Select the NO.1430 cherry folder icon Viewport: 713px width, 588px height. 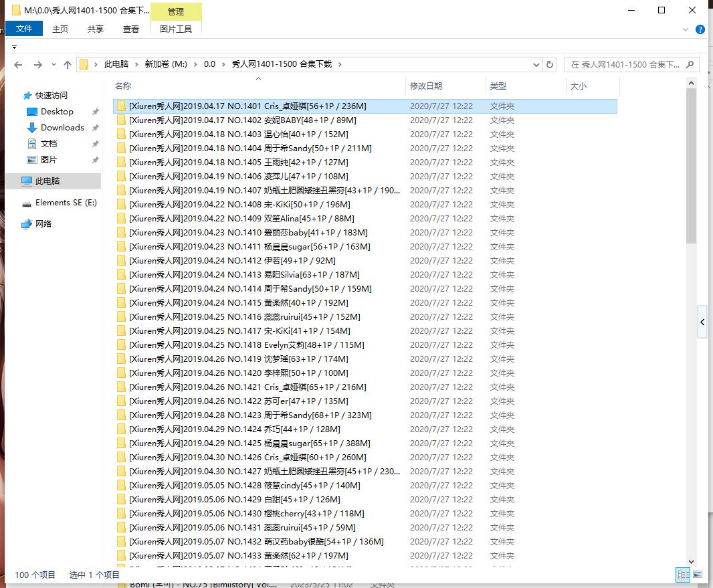pyautogui.click(x=121, y=514)
